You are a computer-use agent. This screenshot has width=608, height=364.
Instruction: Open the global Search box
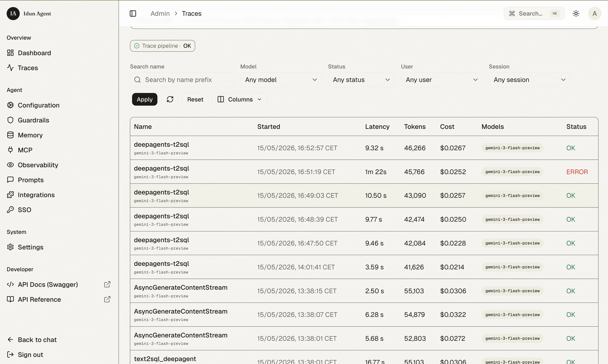coord(534,13)
